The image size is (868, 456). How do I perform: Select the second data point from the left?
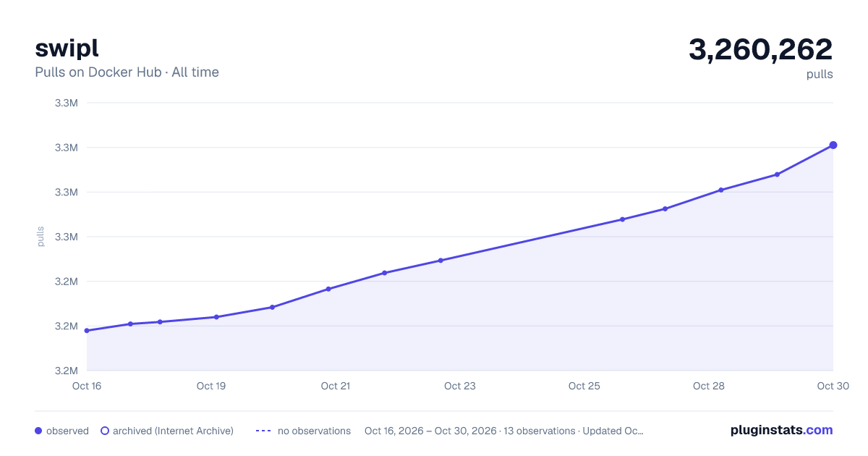(x=130, y=324)
